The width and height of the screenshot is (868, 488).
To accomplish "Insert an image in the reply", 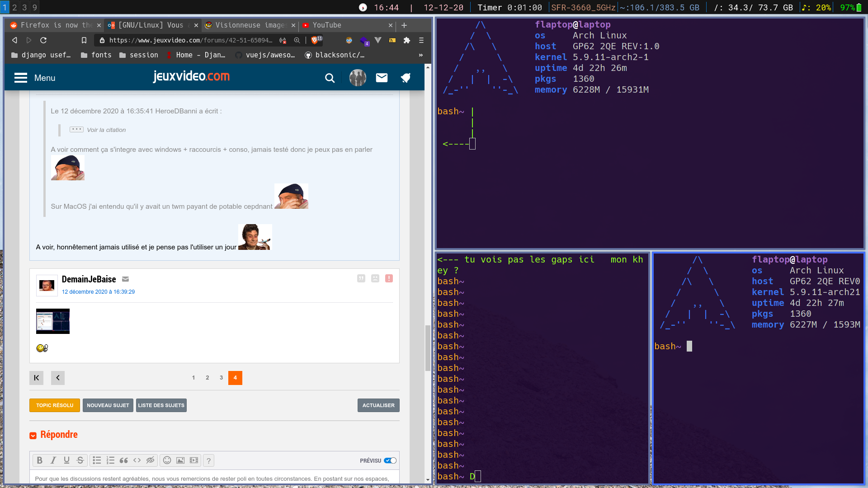I will coord(180,460).
